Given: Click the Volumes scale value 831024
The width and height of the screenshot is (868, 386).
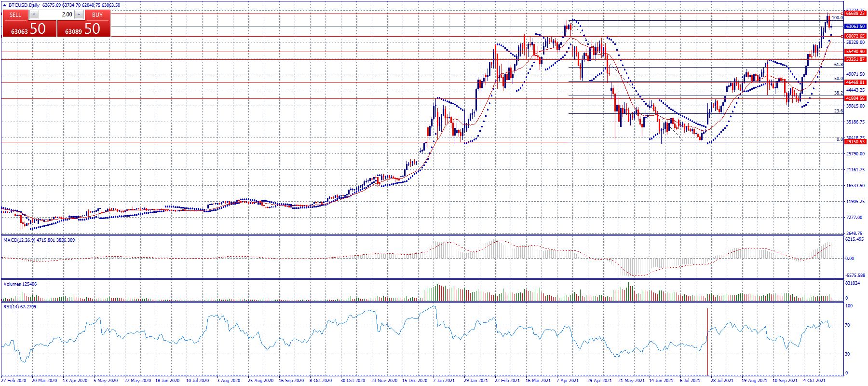Looking at the screenshot, I should pyautogui.click(x=853, y=283).
